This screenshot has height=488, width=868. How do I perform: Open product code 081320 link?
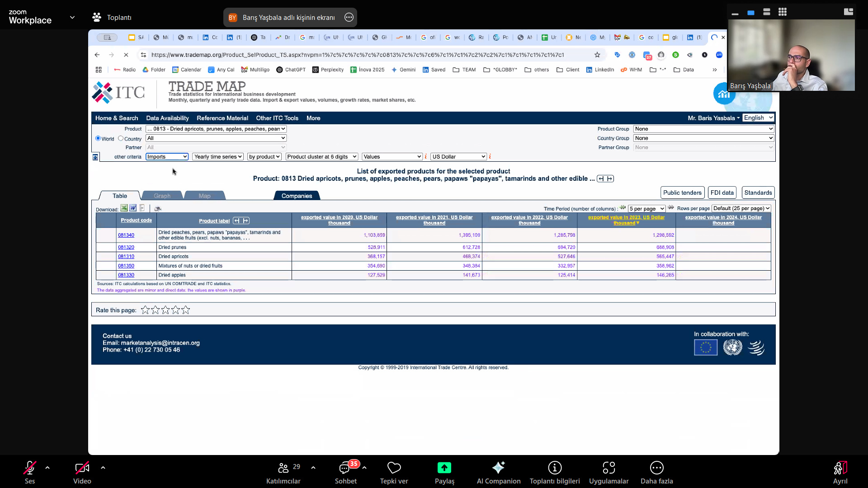[126, 248]
